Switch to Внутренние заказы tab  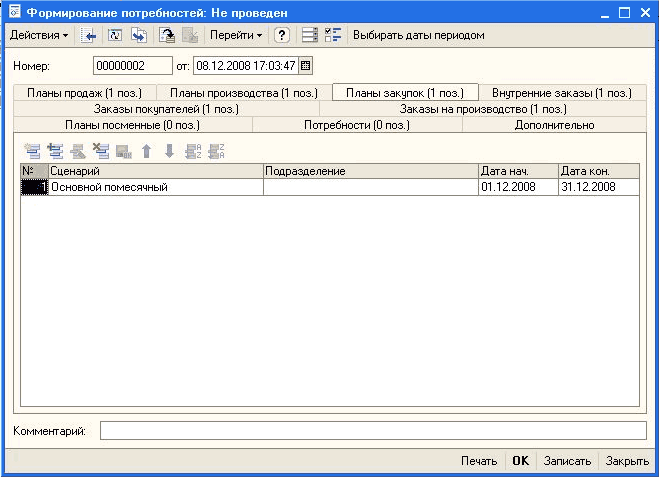tap(562, 93)
